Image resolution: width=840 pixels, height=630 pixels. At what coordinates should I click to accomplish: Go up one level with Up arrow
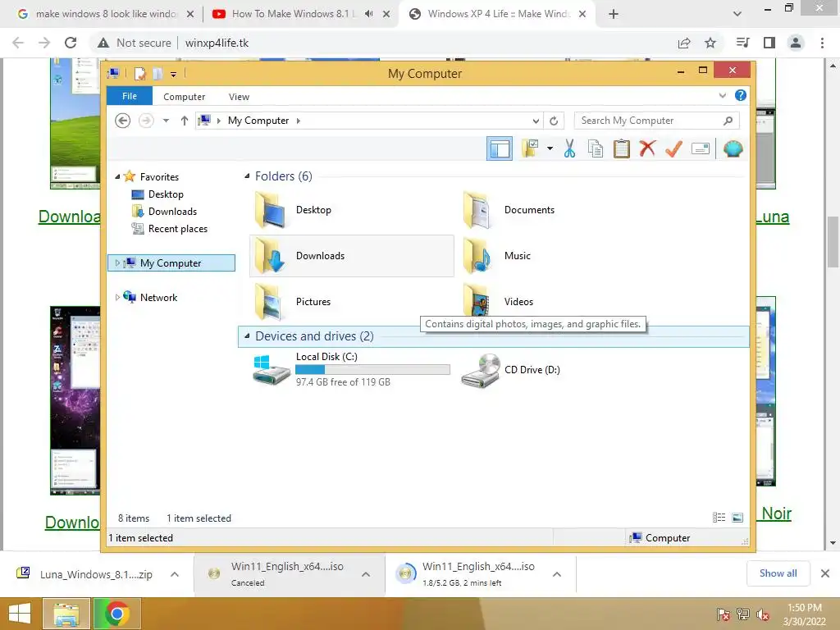pos(185,121)
